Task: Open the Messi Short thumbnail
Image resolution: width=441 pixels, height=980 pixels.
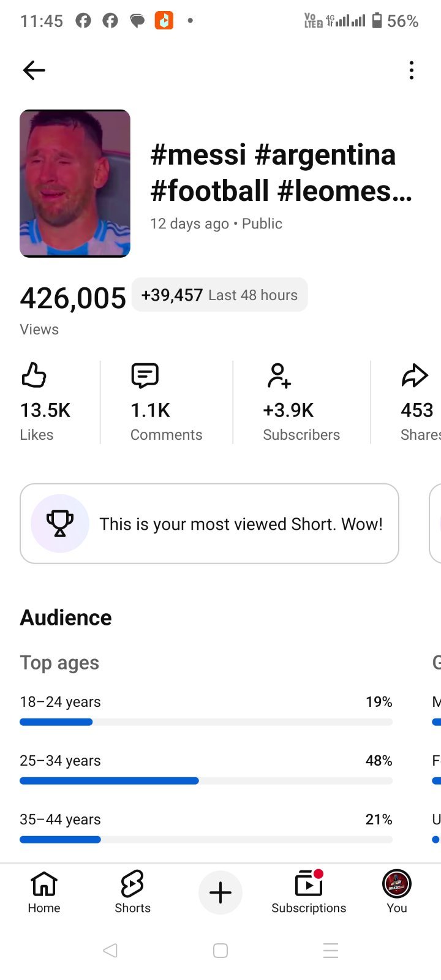Action: pos(75,184)
